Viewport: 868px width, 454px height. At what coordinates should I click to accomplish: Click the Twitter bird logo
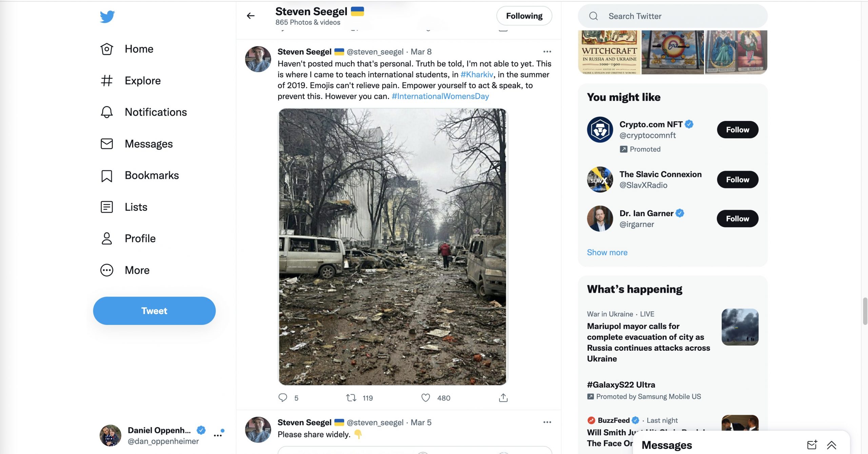point(107,17)
